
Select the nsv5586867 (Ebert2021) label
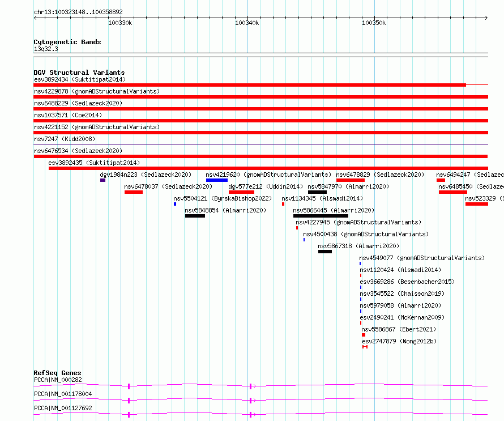coord(399,329)
